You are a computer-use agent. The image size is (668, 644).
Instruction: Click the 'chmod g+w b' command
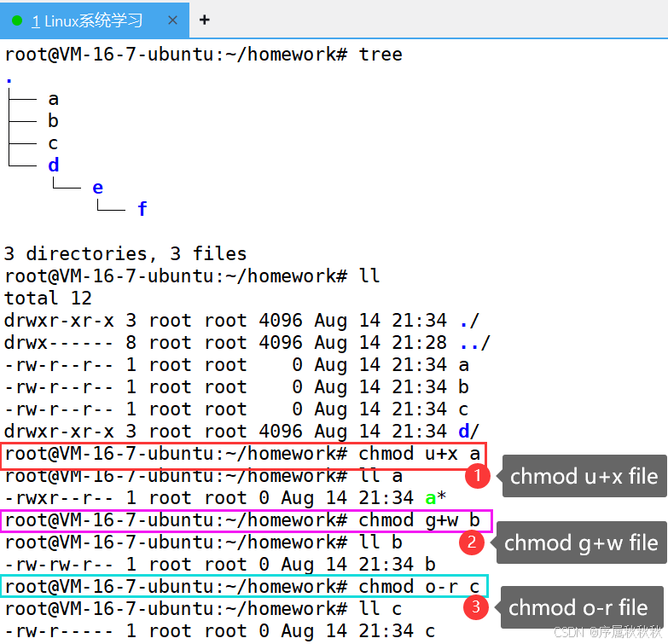(419, 520)
